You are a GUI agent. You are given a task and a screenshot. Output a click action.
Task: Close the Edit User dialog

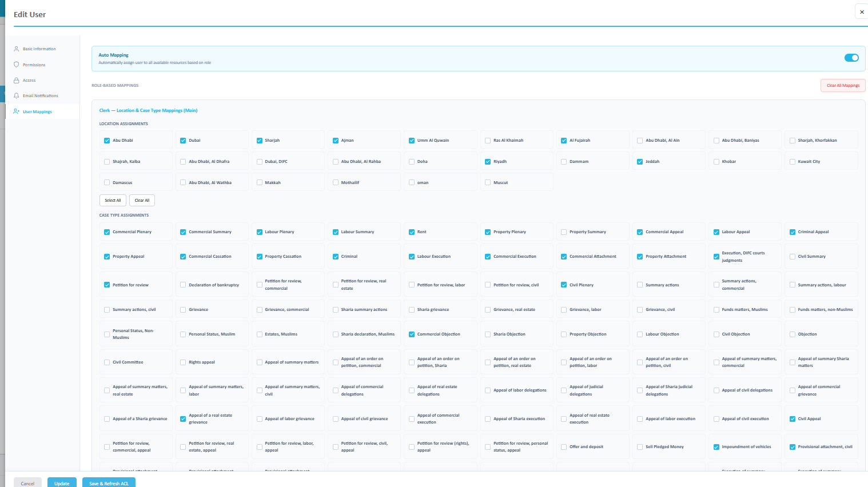[862, 11]
